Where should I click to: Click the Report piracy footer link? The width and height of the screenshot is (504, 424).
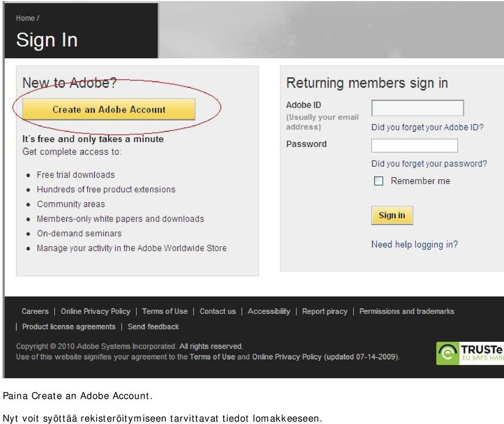(324, 311)
